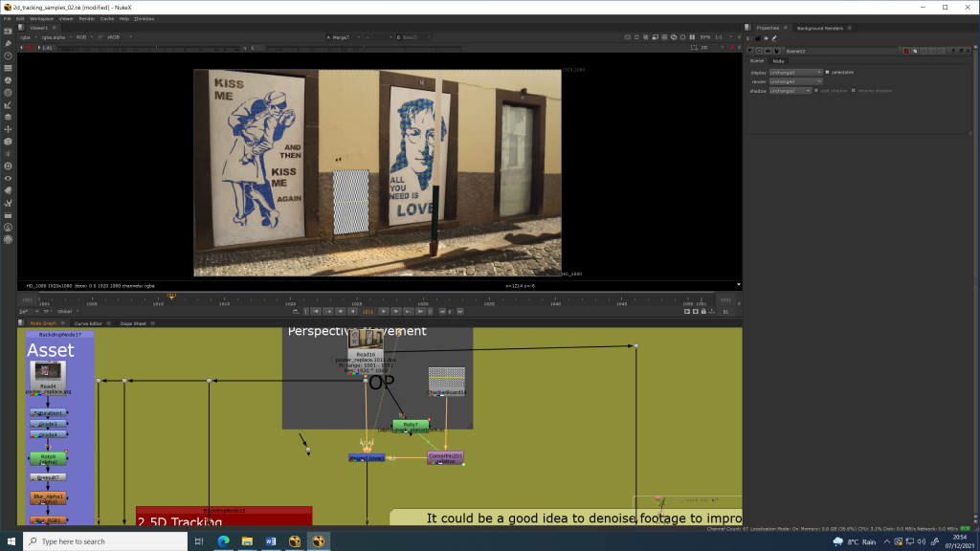Collapse the Scene12 properties with triangle

(x=750, y=52)
